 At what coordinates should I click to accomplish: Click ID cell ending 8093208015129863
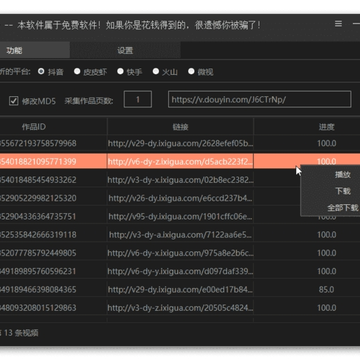click(x=38, y=308)
